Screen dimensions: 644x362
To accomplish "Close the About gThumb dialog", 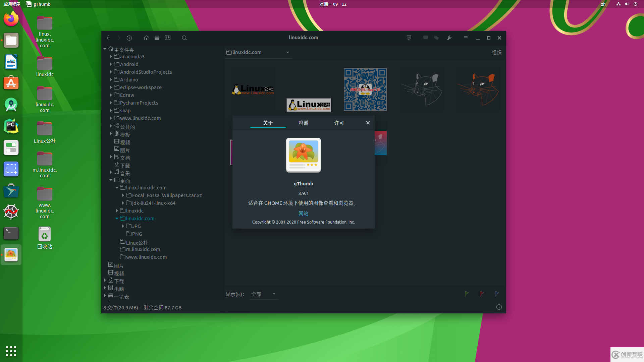I will coord(367,122).
